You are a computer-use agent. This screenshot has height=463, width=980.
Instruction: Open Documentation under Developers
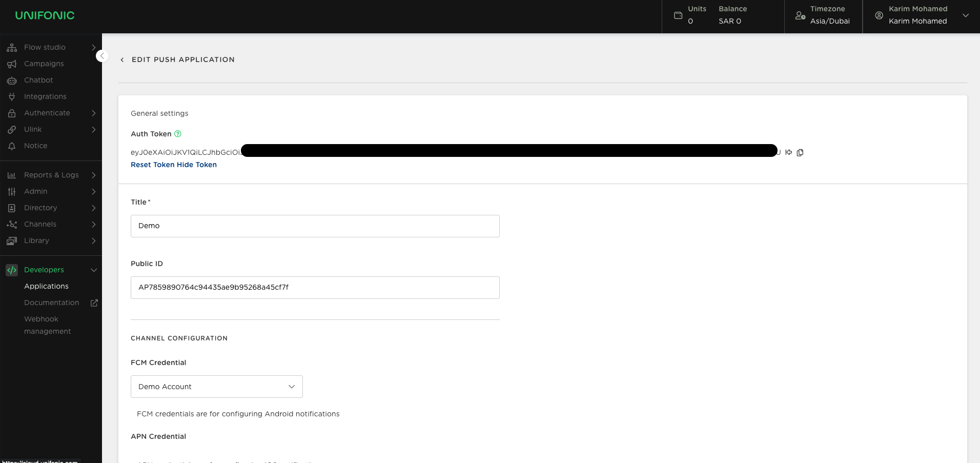51,303
